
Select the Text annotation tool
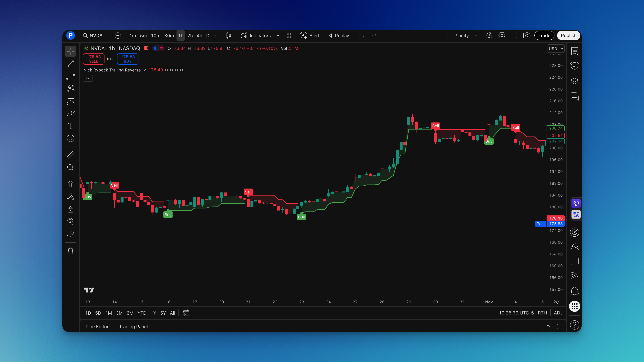coord(70,126)
